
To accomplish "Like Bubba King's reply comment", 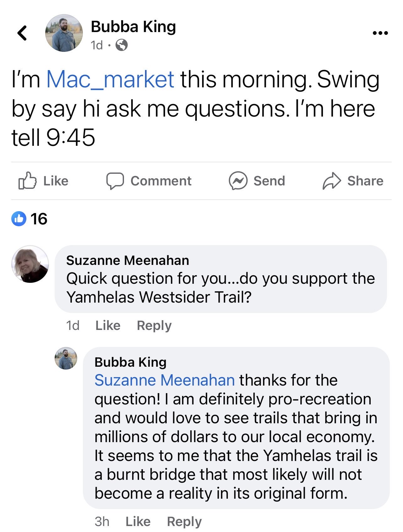I will (x=138, y=522).
